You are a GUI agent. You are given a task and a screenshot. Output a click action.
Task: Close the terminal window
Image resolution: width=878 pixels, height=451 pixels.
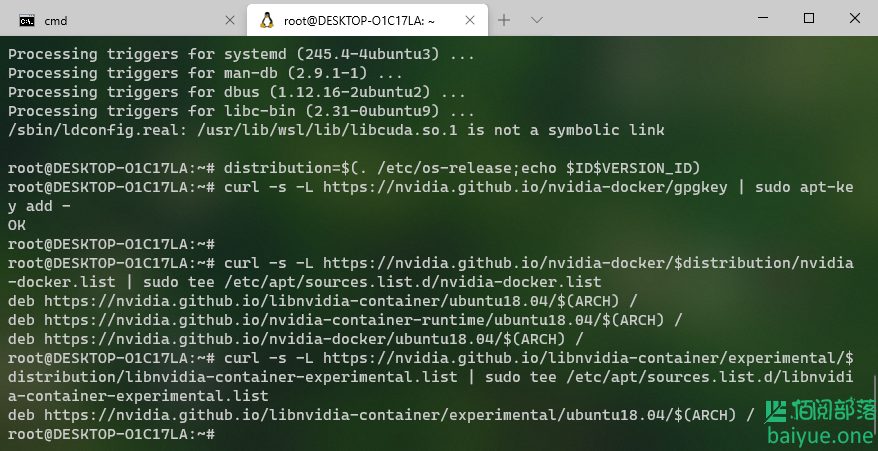click(x=854, y=18)
